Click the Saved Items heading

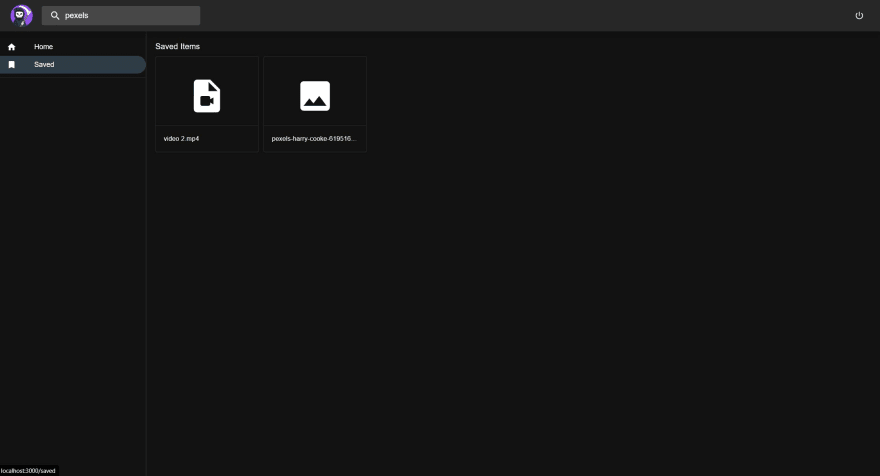tap(177, 47)
